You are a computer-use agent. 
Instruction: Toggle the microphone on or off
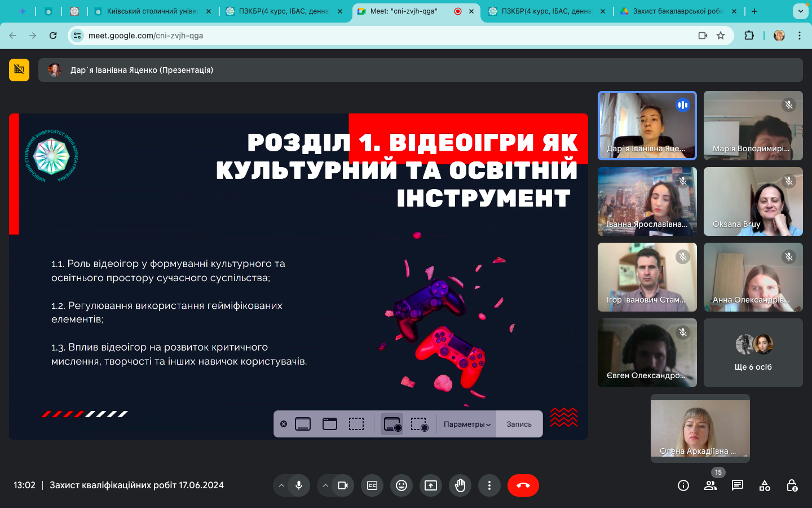[299, 485]
